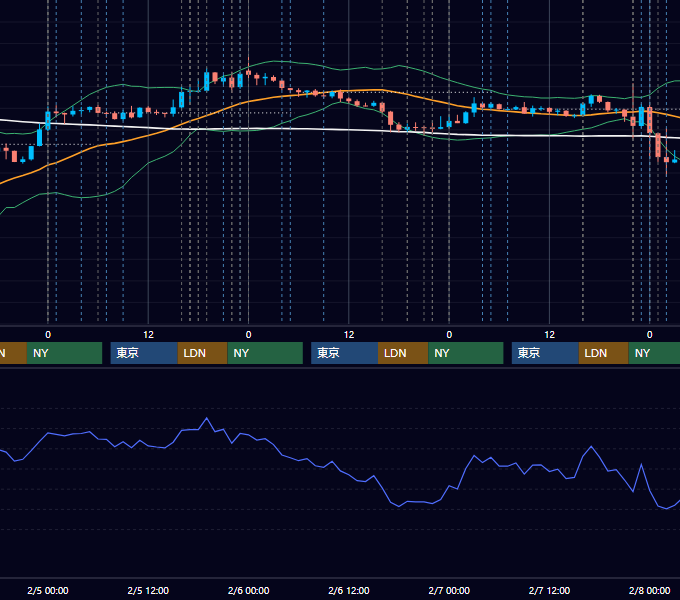Select the NY session block spanning 2/7 00:00
Screen dimensions: 680x600
[466, 353]
